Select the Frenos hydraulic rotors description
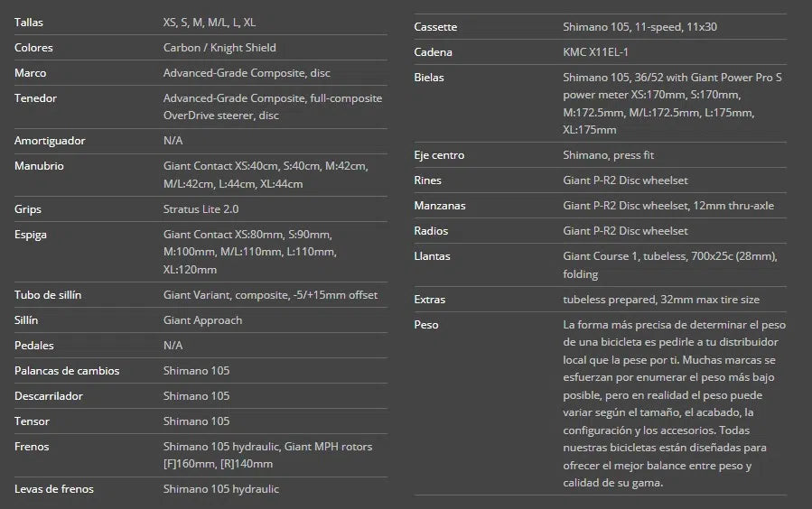The height and width of the screenshot is (509, 812). click(267, 455)
